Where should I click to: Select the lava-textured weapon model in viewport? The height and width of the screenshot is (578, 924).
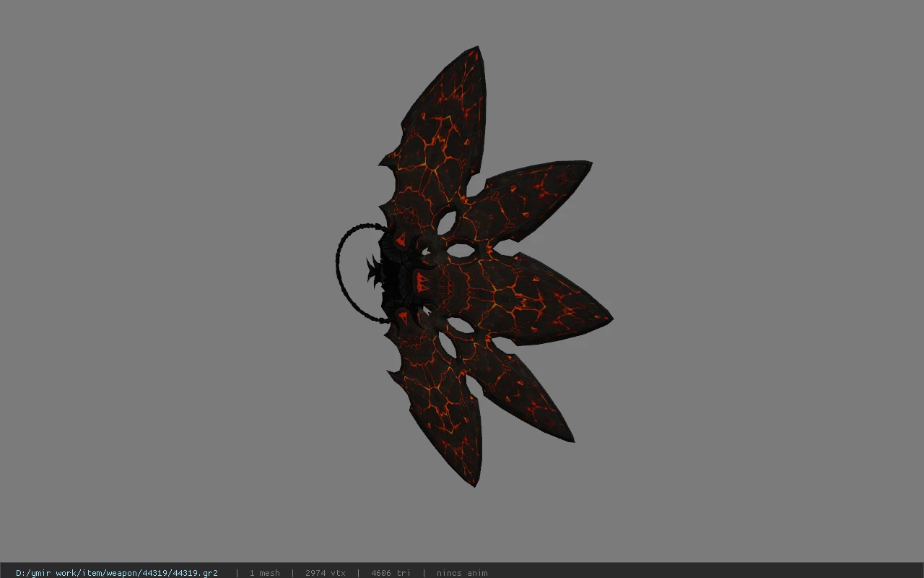(x=474, y=267)
